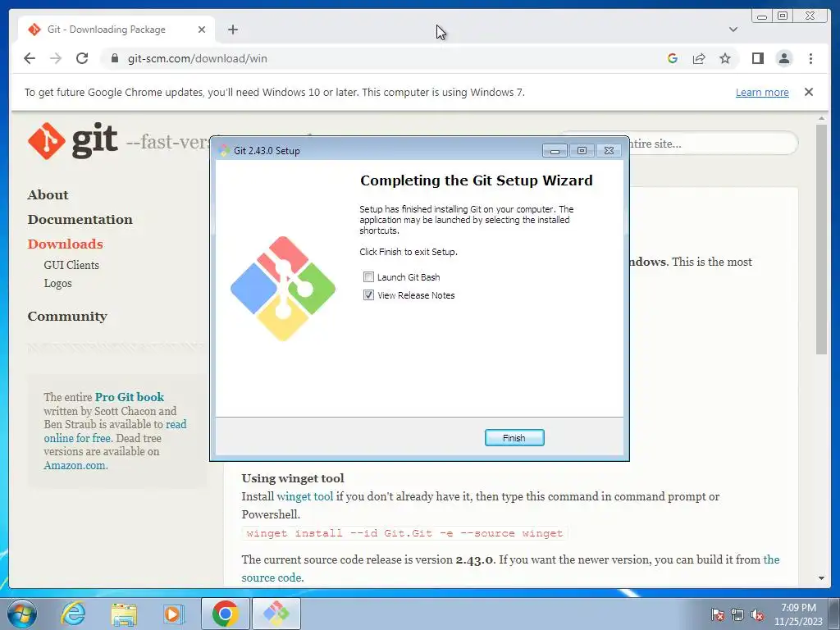Open the Community section link
Image resolution: width=840 pixels, height=630 pixels.
point(67,317)
